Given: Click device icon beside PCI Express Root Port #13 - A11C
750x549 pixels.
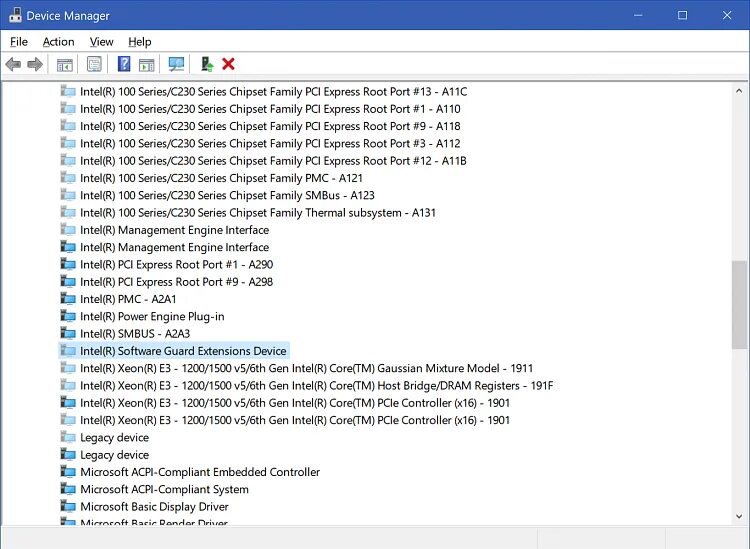Looking at the screenshot, I should (68, 91).
